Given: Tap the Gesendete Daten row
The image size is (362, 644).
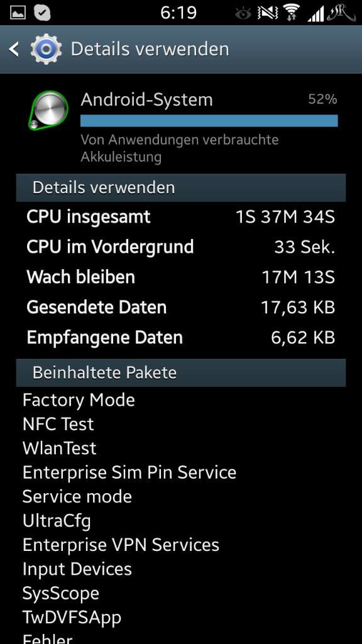Looking at the screenshot, I should click(x=181, y=307).
